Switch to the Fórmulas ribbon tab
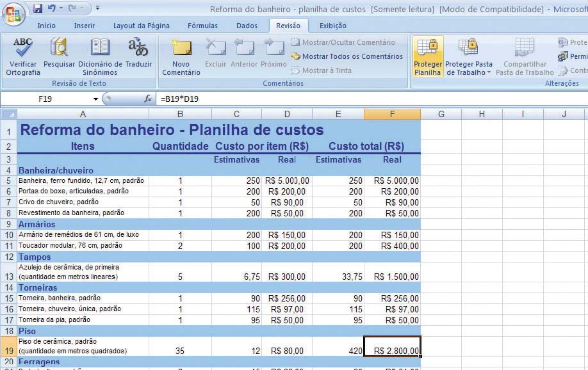588x370 pixels. (x=202, y=26)
